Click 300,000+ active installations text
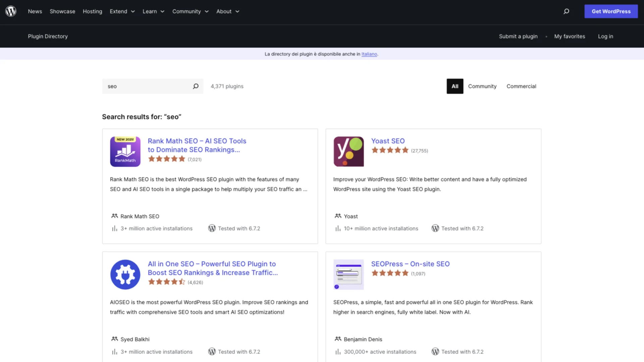This screenshot has width=644, height=362. (x=380, y=352)
